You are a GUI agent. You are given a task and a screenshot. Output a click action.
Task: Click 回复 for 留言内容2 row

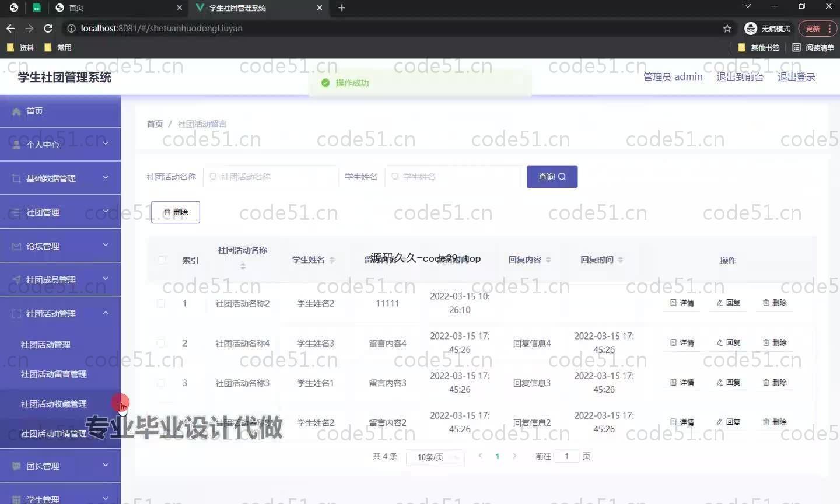pos(728,422)
